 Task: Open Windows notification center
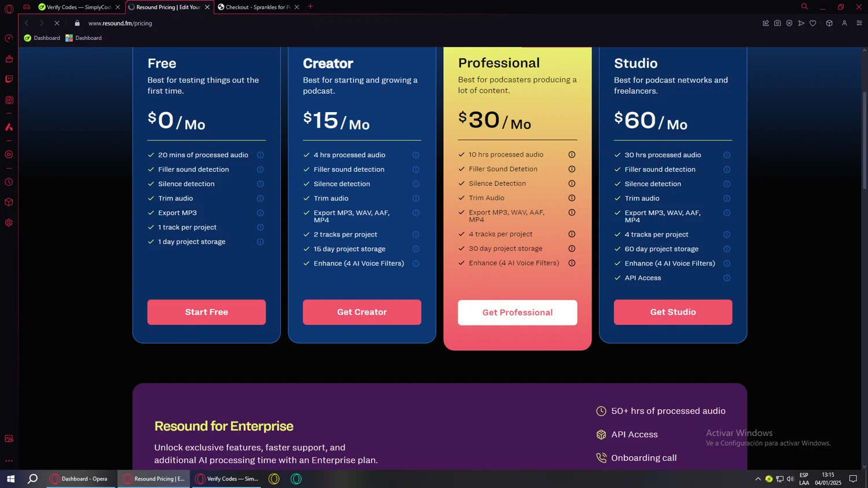[x=853, y=479]
